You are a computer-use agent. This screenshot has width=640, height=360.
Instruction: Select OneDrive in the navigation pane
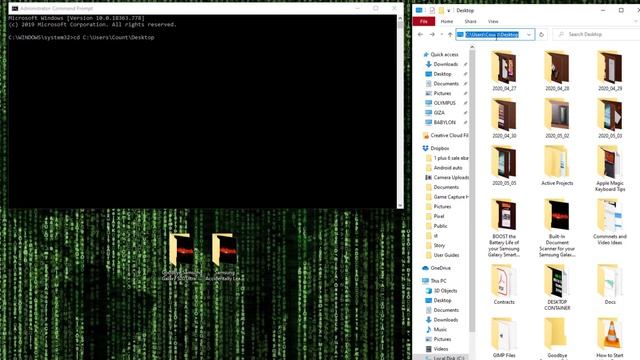pyautogui.click(x=440, y=268)
